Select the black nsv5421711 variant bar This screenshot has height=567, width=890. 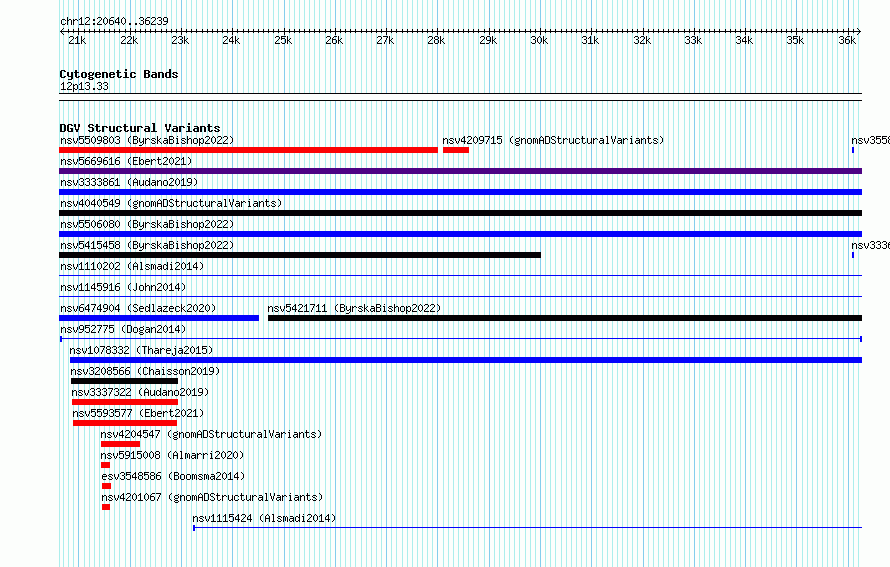click(565, 318)
